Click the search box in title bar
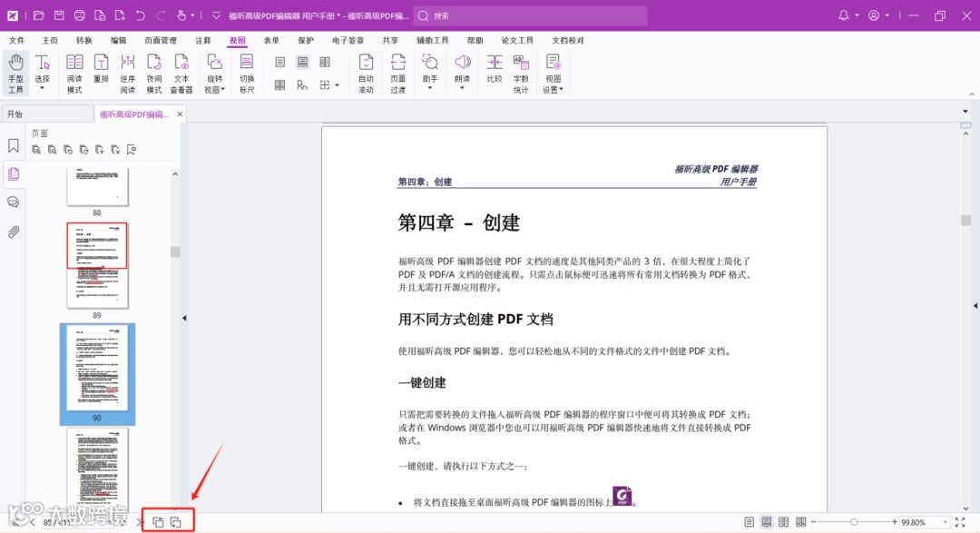 (x=530, y=15)
